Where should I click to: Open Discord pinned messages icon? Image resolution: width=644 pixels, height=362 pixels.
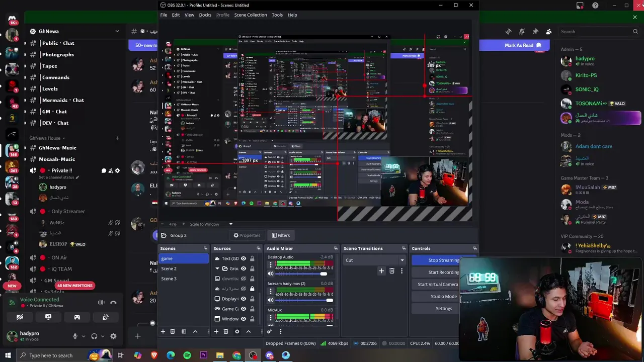535,31
